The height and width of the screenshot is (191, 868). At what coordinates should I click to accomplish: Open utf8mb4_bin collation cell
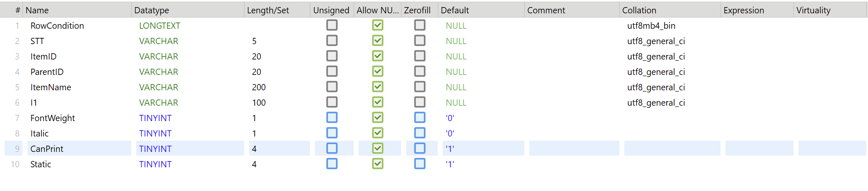point(651,26)
